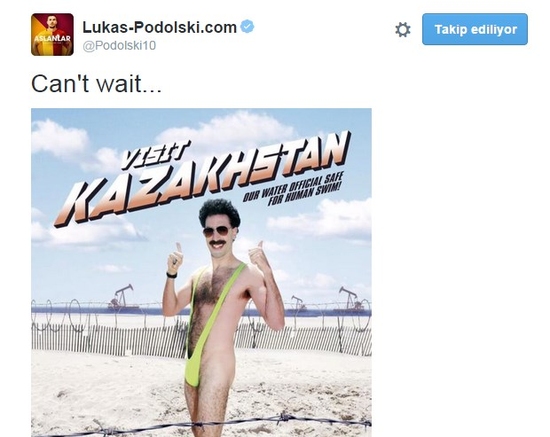
Task: Click the blue verified badge
Action: (x=247, y=27)
